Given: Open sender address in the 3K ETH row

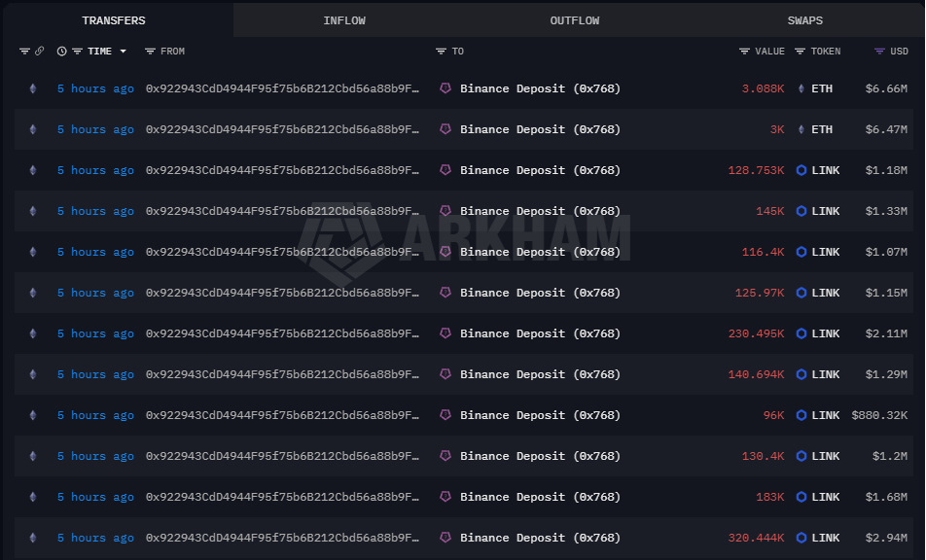Looking at the screenshot, I should click(282, 129).
